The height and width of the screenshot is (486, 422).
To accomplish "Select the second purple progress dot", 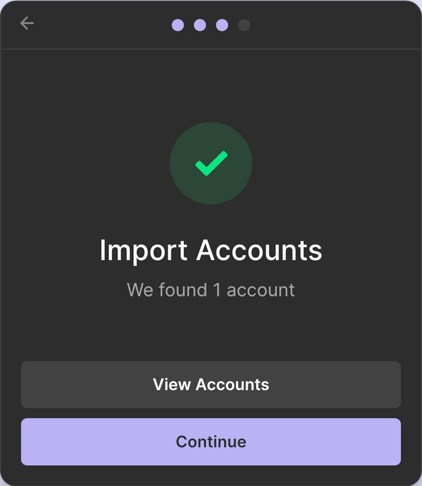I will 200,25.
